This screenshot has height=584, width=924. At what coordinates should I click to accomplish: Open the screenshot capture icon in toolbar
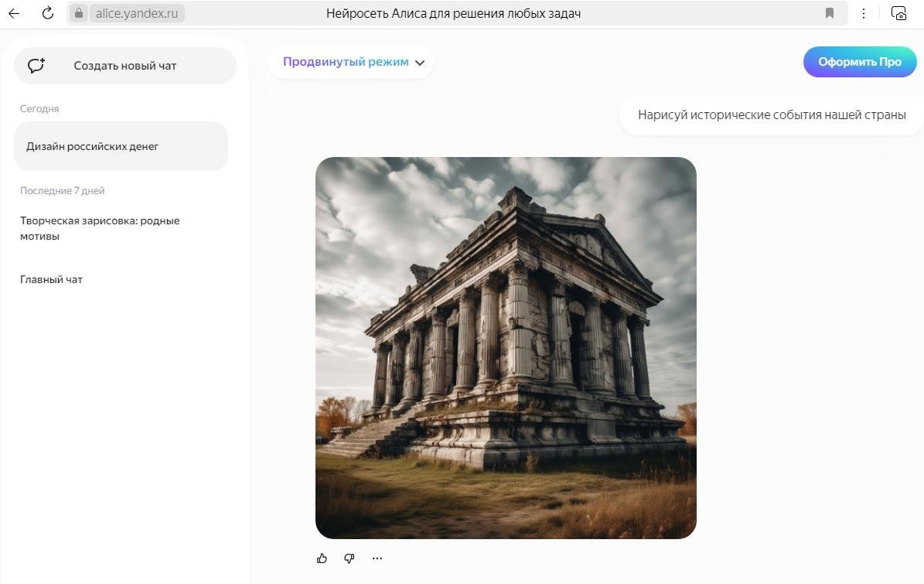pyautogui.click(x=898, y=13)
